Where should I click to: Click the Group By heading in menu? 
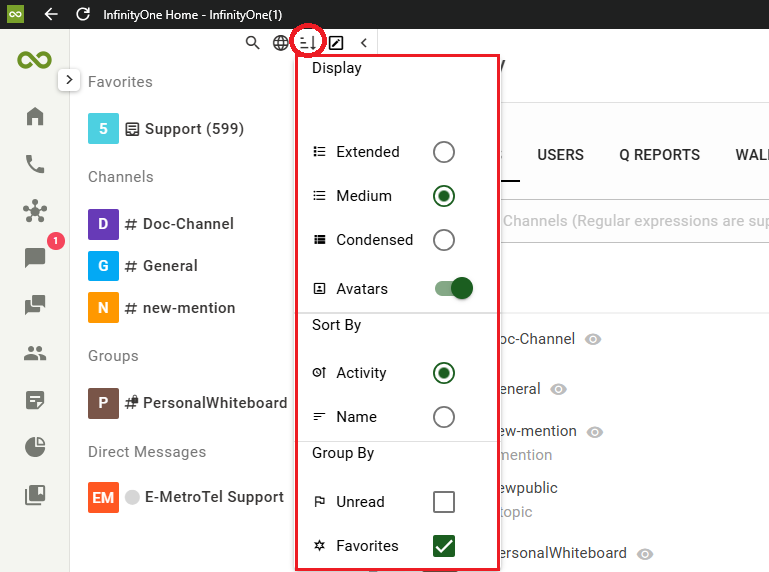click(x=343, y=453)
